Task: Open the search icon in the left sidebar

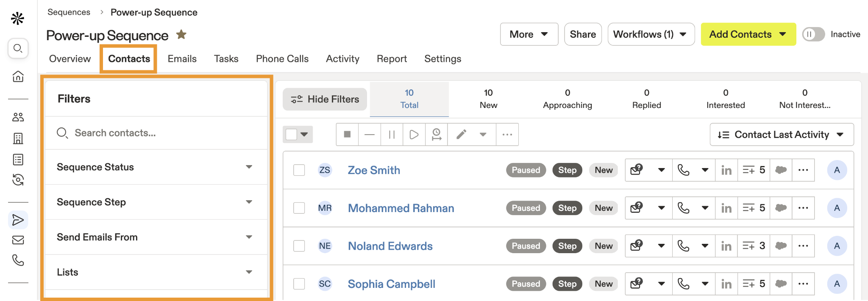Action: pos(18,48)
